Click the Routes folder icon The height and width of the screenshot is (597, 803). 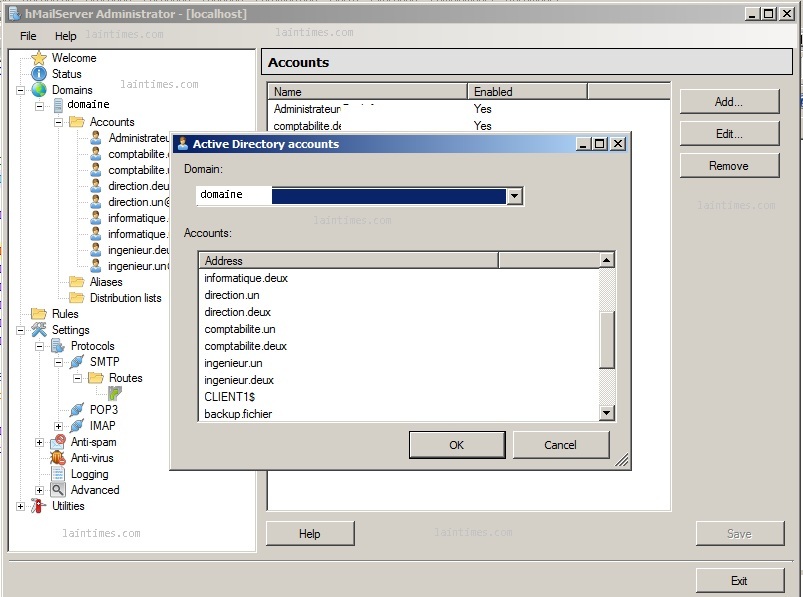[96, 378]
